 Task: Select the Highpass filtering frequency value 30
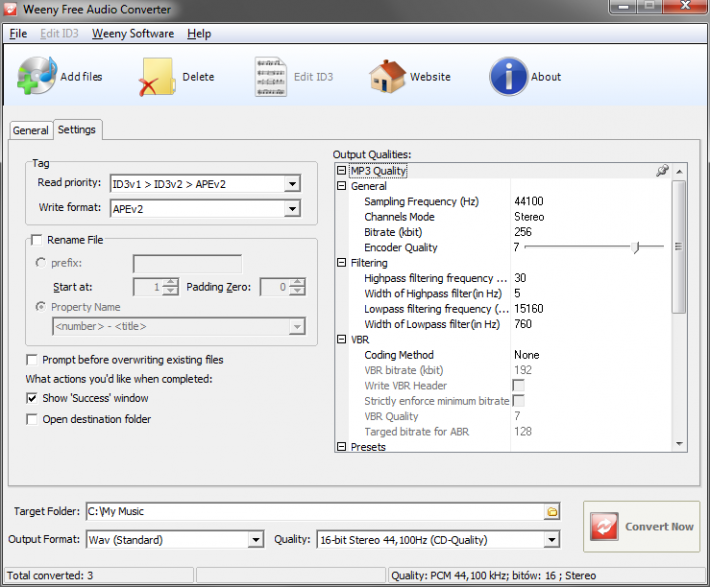[520, 278]
